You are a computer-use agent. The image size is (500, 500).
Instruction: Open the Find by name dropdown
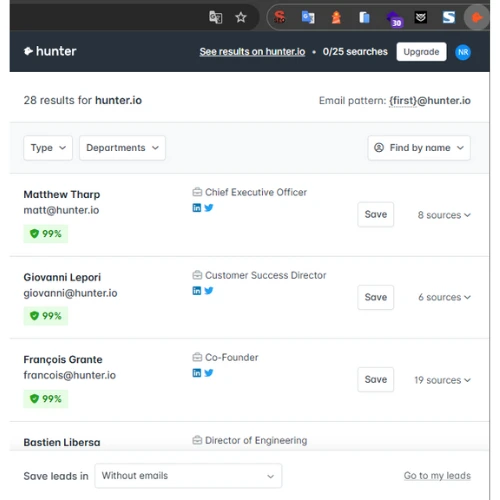click(x=419, y=148)
